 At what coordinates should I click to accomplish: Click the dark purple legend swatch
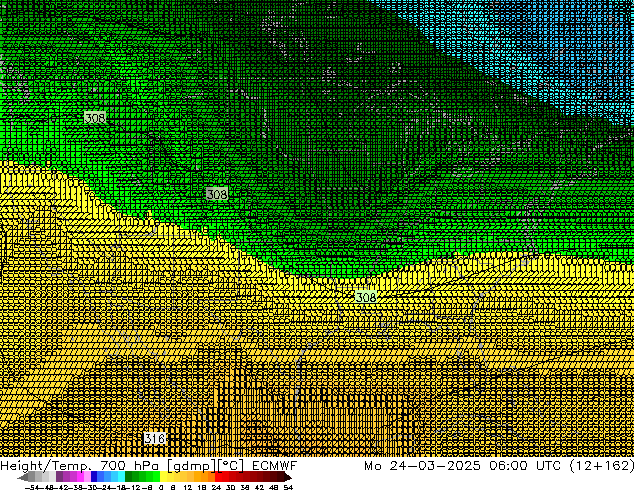point(59,477)
